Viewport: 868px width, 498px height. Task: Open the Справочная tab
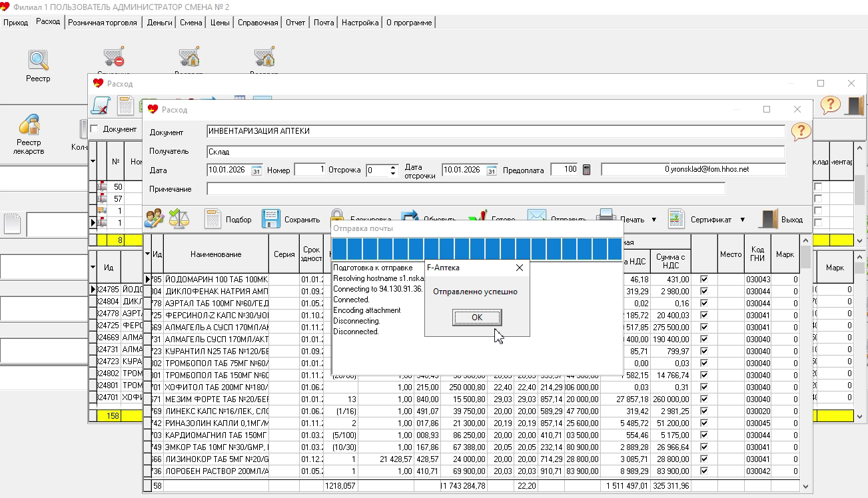click(x=257, y=23)
